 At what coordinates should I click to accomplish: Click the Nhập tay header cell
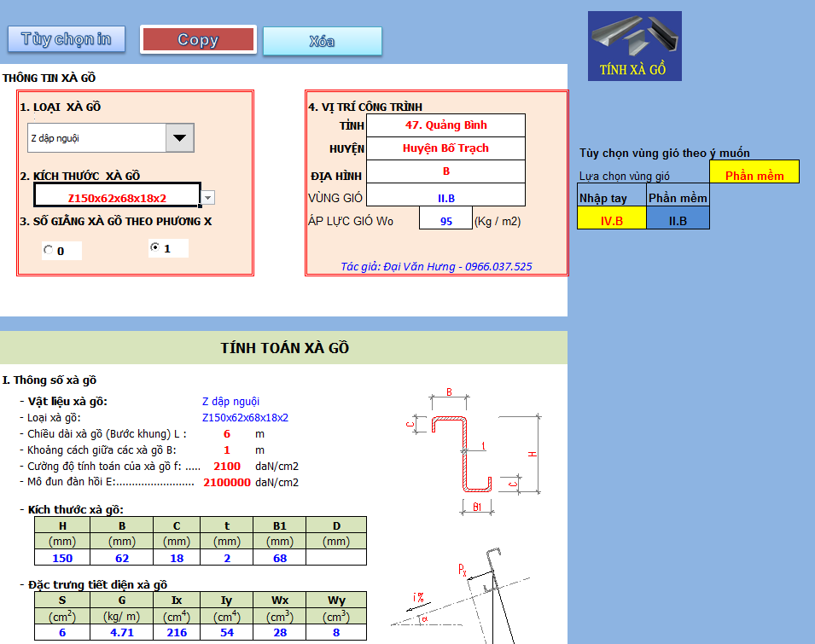click(612, 195)
